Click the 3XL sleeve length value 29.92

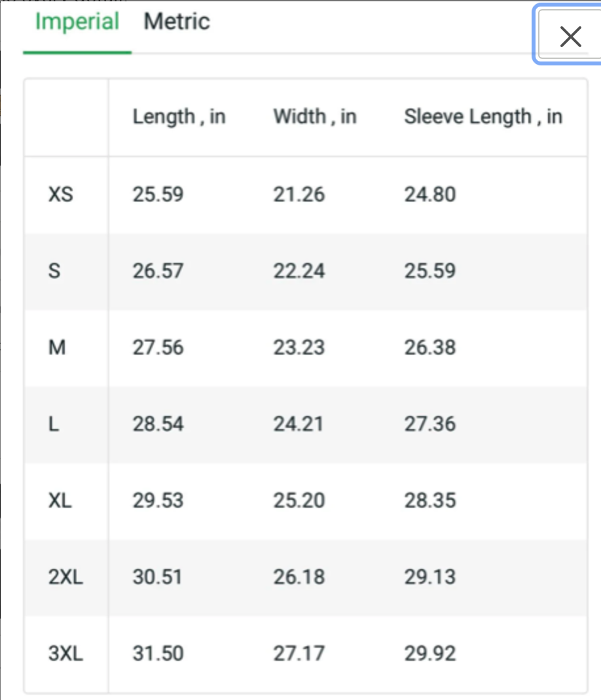430,654
